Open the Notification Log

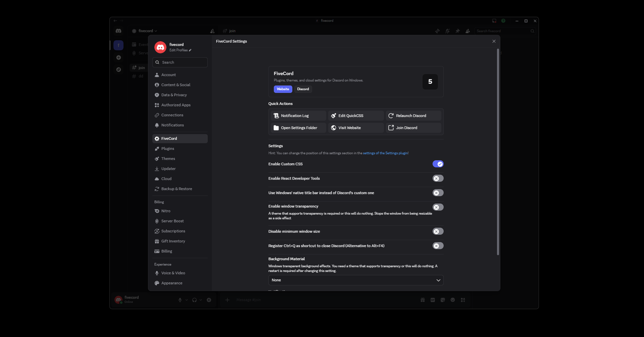[298, 116]
